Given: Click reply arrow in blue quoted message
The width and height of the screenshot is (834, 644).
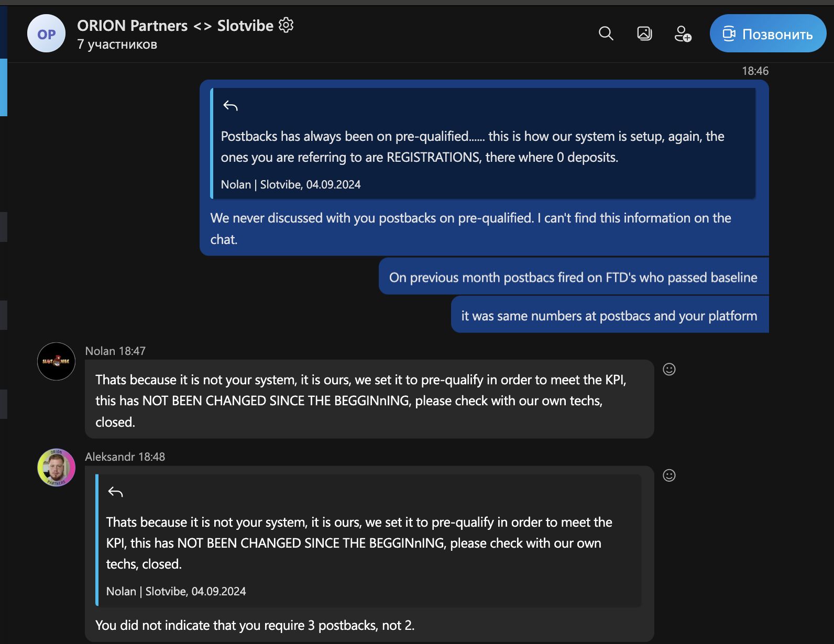Looking at the screenshot, I should [231, 106].
